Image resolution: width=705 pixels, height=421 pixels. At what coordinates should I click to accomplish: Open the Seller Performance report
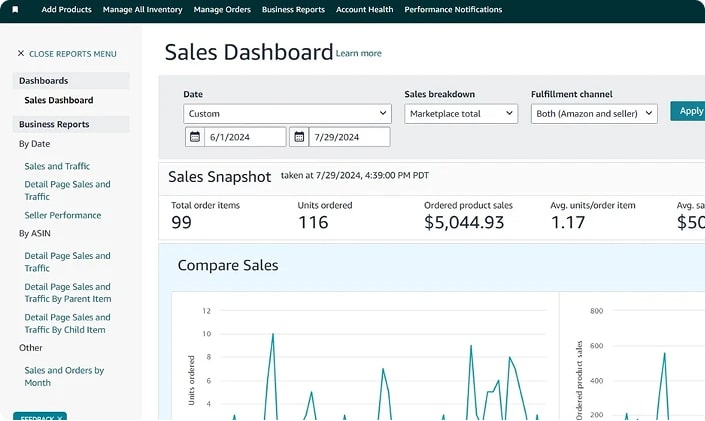(62, 215)
